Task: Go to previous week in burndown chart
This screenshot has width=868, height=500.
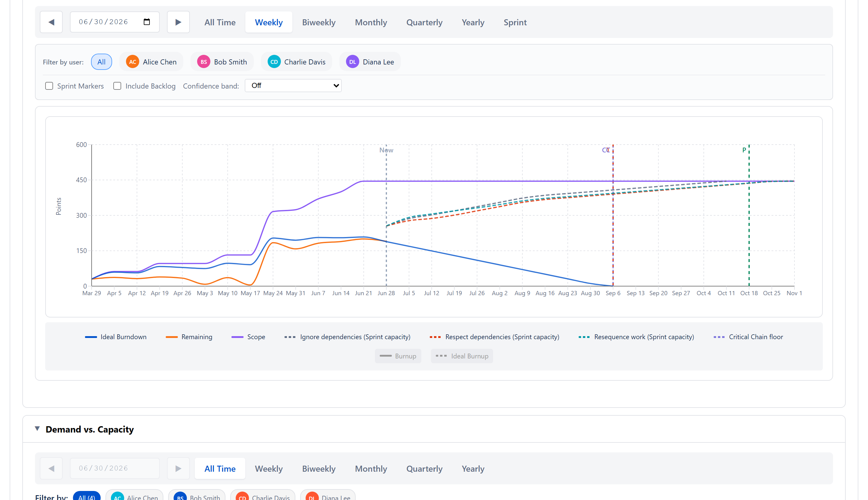Action: pos(51,22)
